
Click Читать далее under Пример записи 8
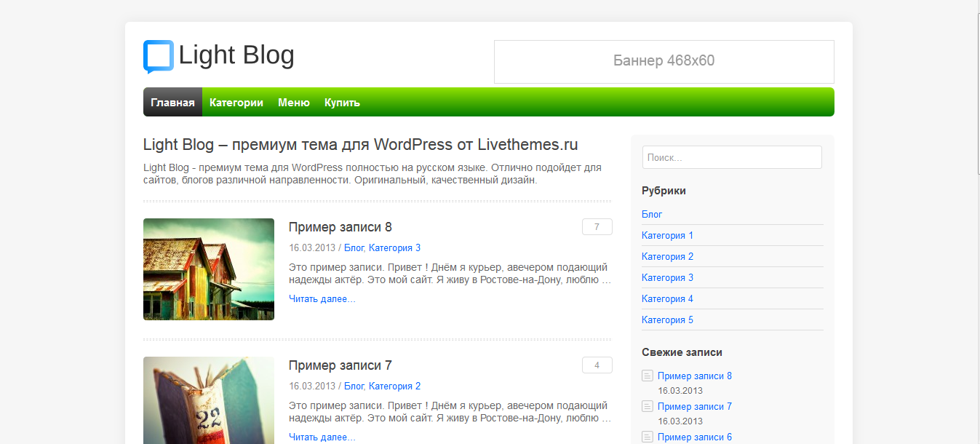(322, 298)
